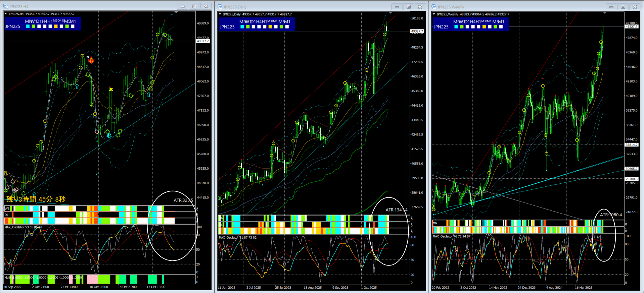
Task: Click the chart shift triangle on Daily chart
Action: pos(390,13)
